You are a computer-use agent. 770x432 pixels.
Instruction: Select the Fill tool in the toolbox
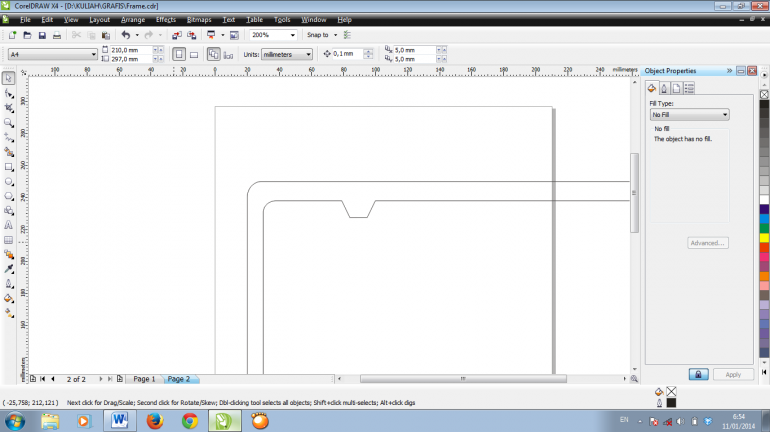coord(8,298)
